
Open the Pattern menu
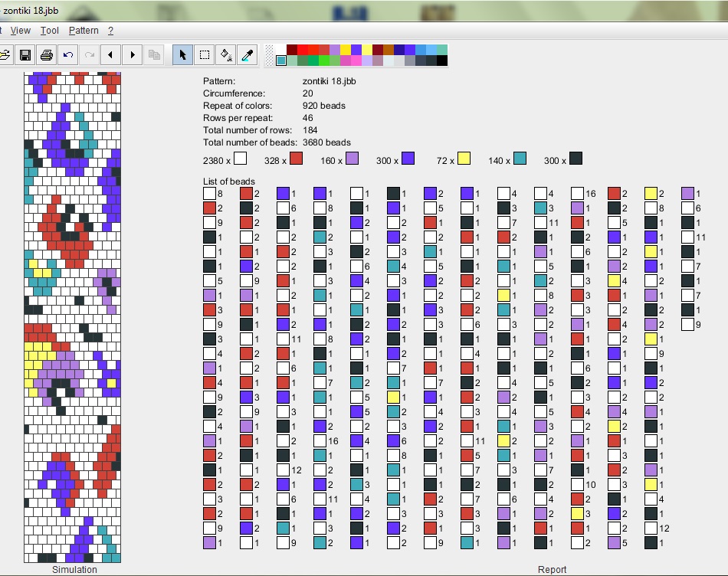(x=84, y=31)
